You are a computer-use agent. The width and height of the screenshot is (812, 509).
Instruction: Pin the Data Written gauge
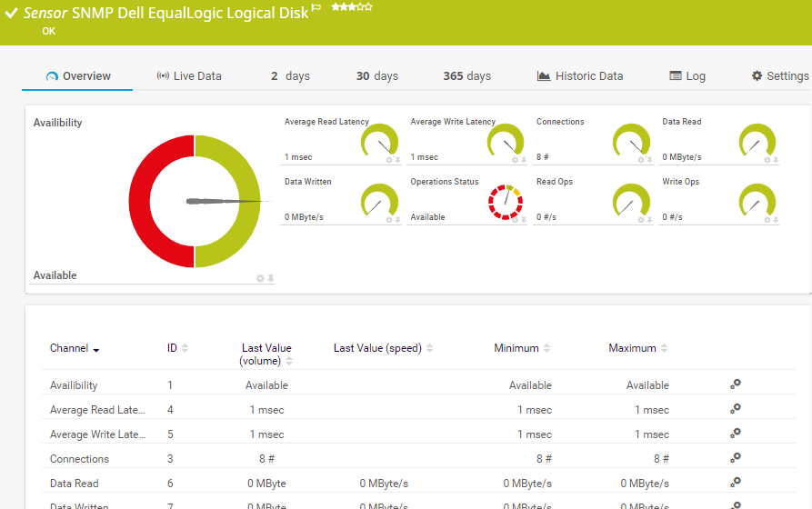(397, 220)
